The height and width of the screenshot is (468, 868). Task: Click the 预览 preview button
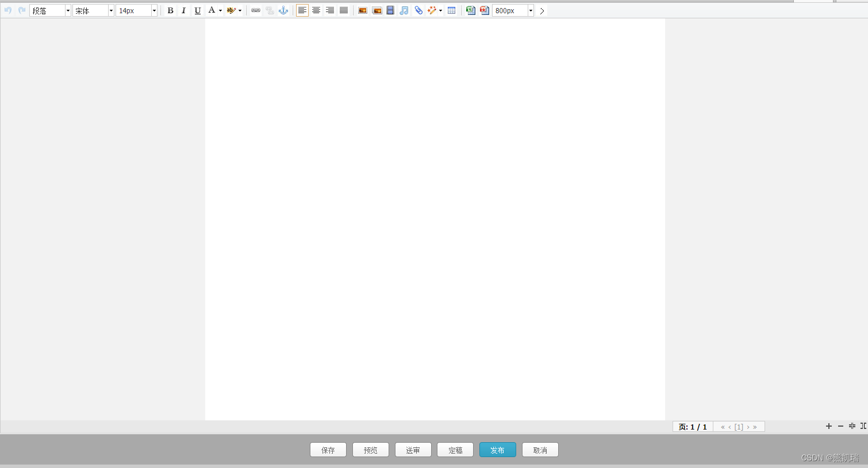click(371, 450)
